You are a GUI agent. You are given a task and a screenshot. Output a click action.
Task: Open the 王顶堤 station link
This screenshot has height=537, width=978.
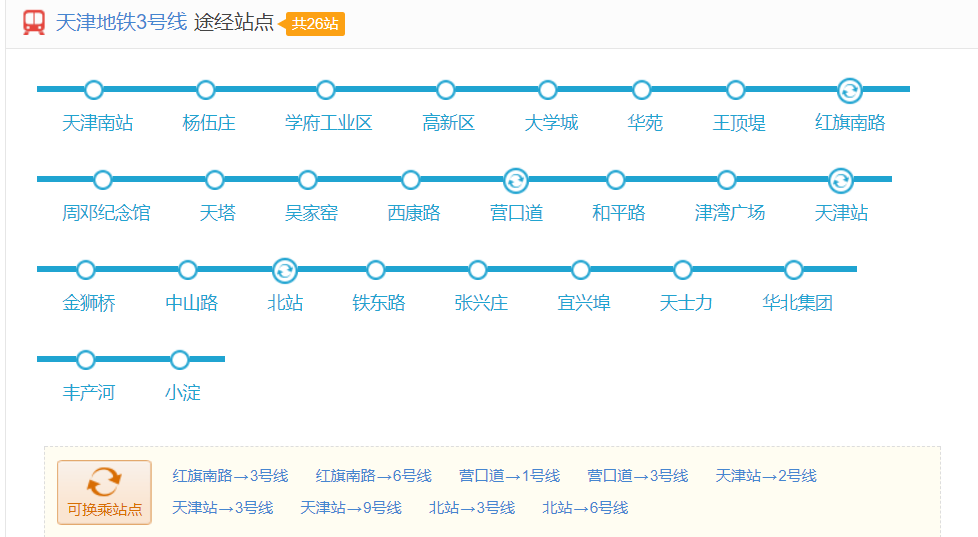[x=739, y=123]
